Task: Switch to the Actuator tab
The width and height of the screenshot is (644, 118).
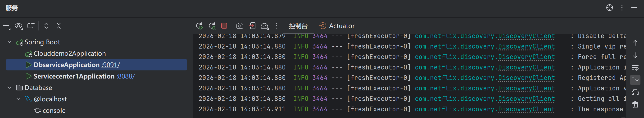Action: point(336,26)
